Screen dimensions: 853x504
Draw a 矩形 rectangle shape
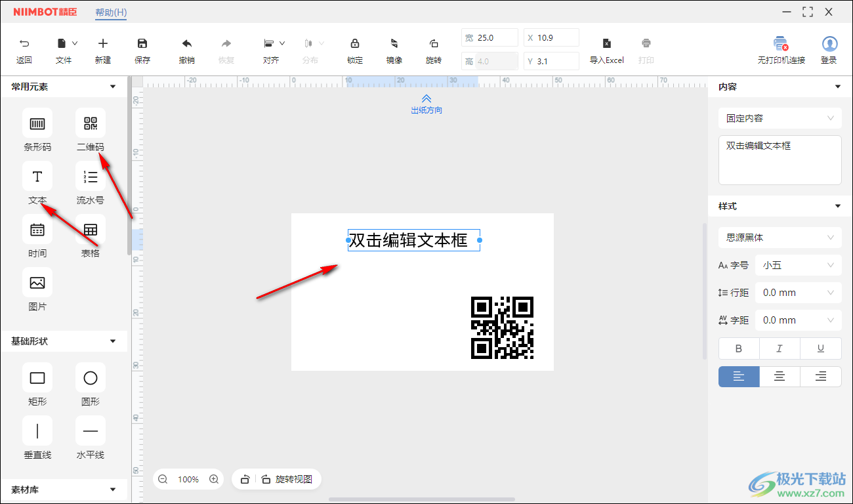37,377
